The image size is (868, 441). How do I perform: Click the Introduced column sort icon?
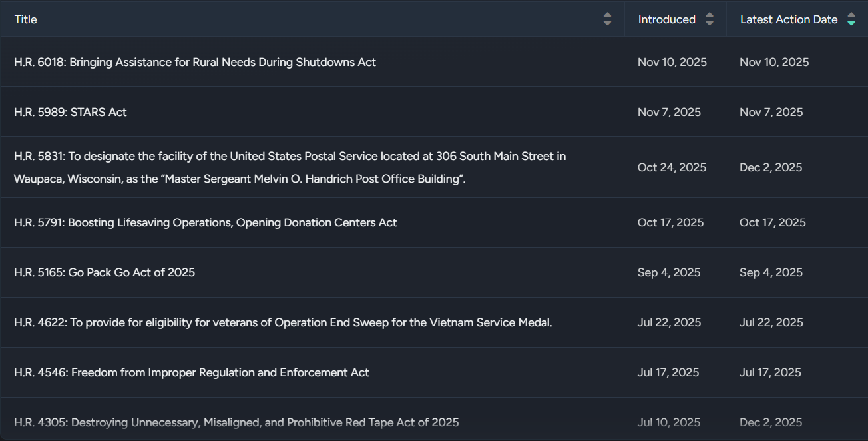(x=710, y=19)
